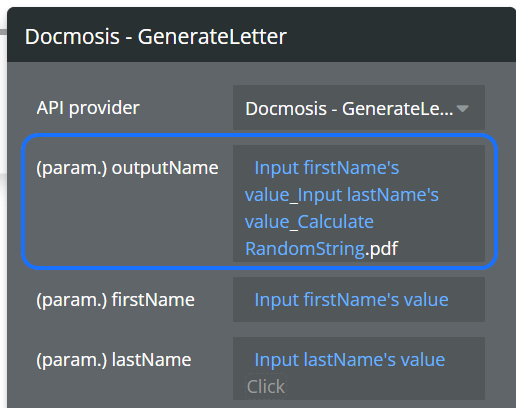This screenshot has height=408, width=516.
Task: Click the '(param.) outputName' label
Action: tap(127, 168)
